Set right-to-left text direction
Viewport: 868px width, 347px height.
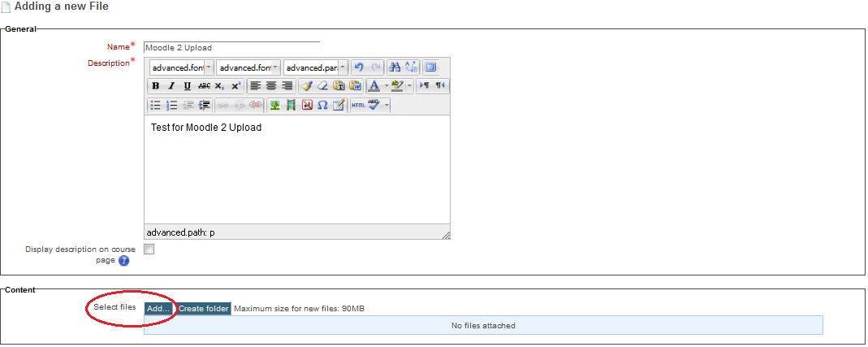[440, 85]
